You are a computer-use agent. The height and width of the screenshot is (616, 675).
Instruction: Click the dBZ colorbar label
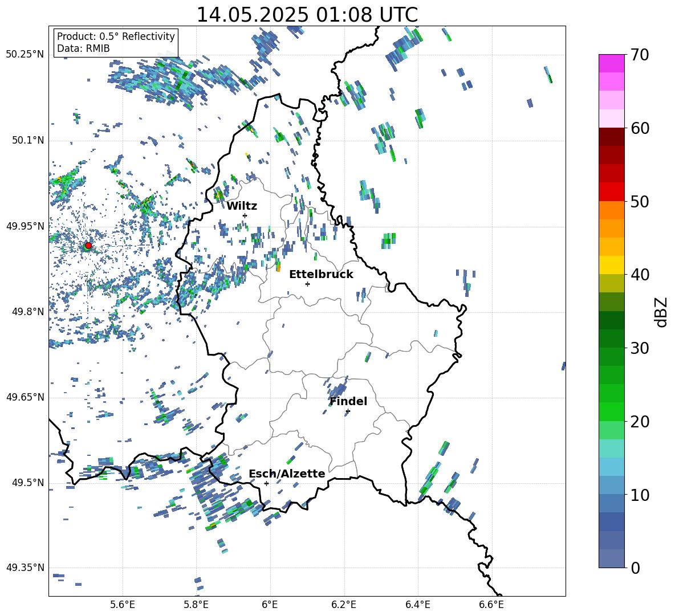tap(661, 312)
